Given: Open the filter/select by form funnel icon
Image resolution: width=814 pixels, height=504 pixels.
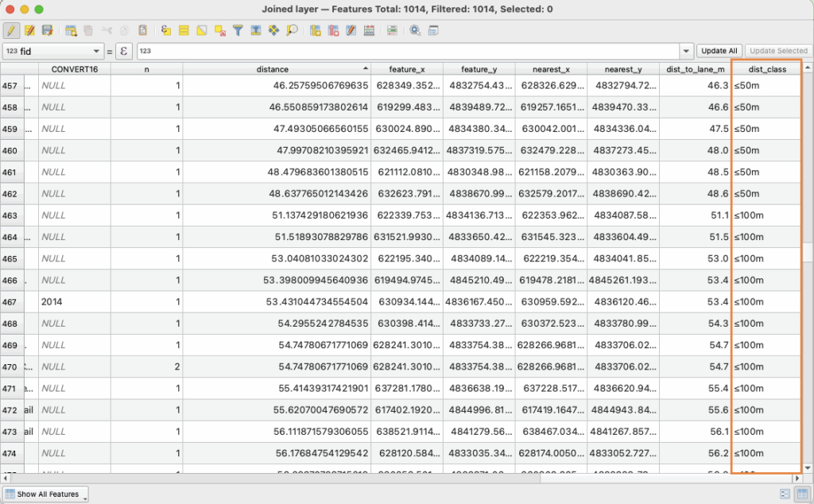Looking at the screenshot, I should [x=238, y=31].
